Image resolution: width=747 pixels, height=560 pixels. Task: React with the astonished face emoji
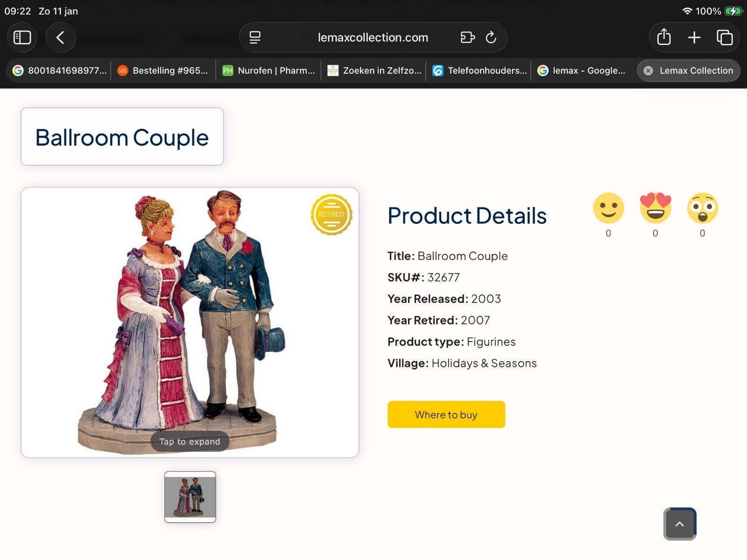[x=703, y=208]
